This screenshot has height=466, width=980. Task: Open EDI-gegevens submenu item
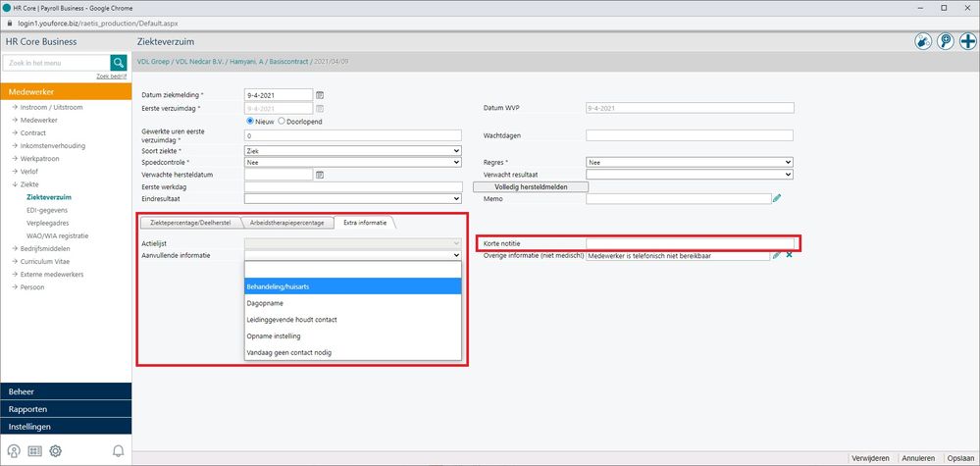[47, 210]
